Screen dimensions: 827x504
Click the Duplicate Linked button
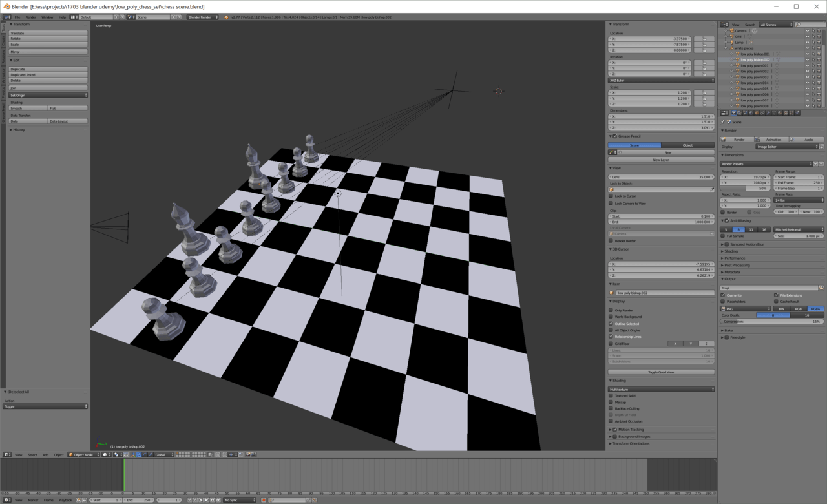pos(48,75)
